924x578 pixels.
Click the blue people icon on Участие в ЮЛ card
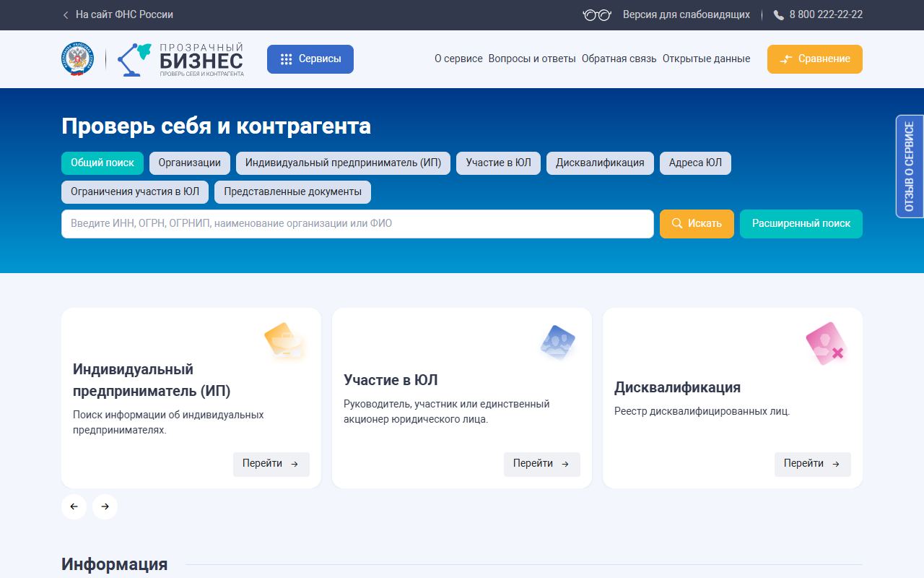pos(557,342)
